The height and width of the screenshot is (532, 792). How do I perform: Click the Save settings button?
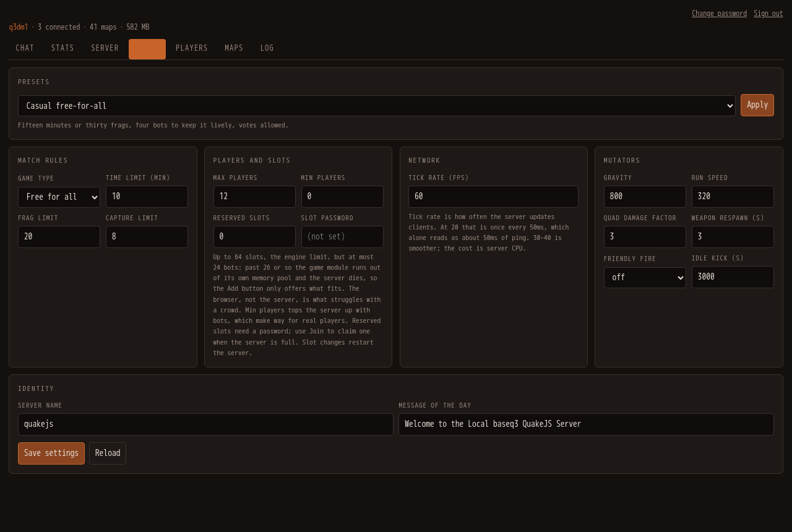point(51,453)
